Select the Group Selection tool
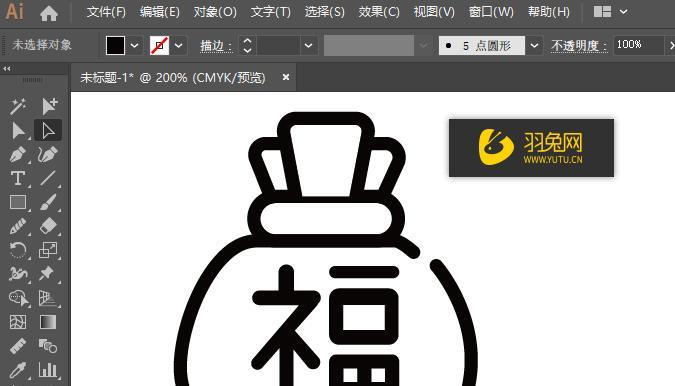The width and height of the screenshot is (675, 386). tap(49, 106)
